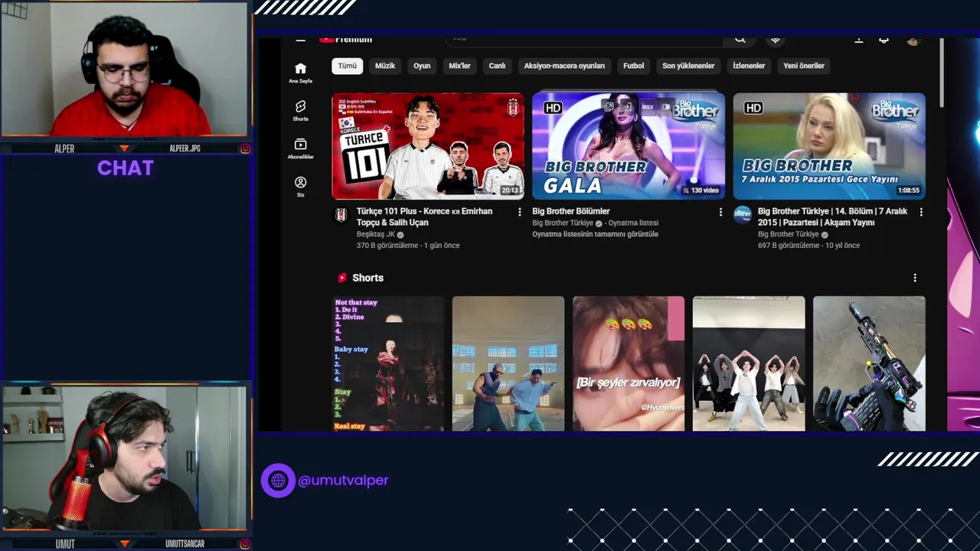Select the Son yüklenenler chip
This screenshot has width=980, height=551.
coord(688,66)
